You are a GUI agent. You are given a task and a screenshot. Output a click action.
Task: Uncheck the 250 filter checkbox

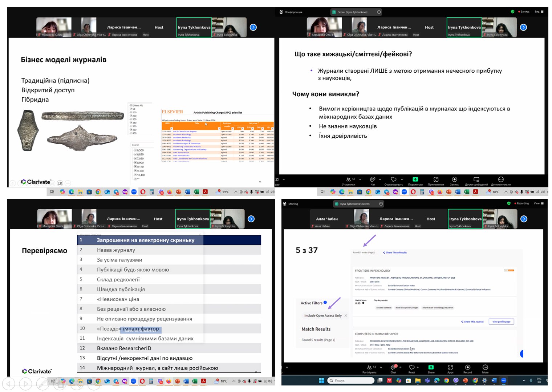point(131,116)
